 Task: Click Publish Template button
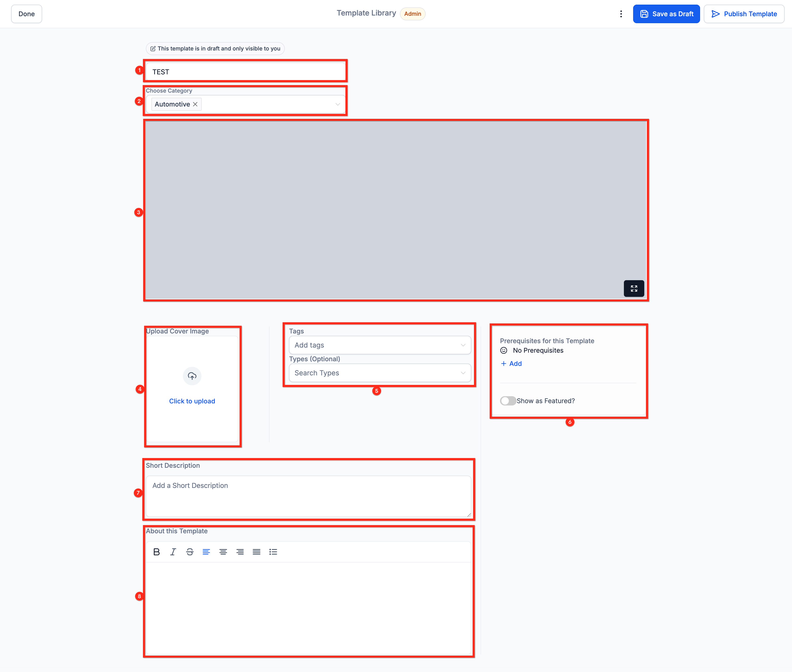744,14
